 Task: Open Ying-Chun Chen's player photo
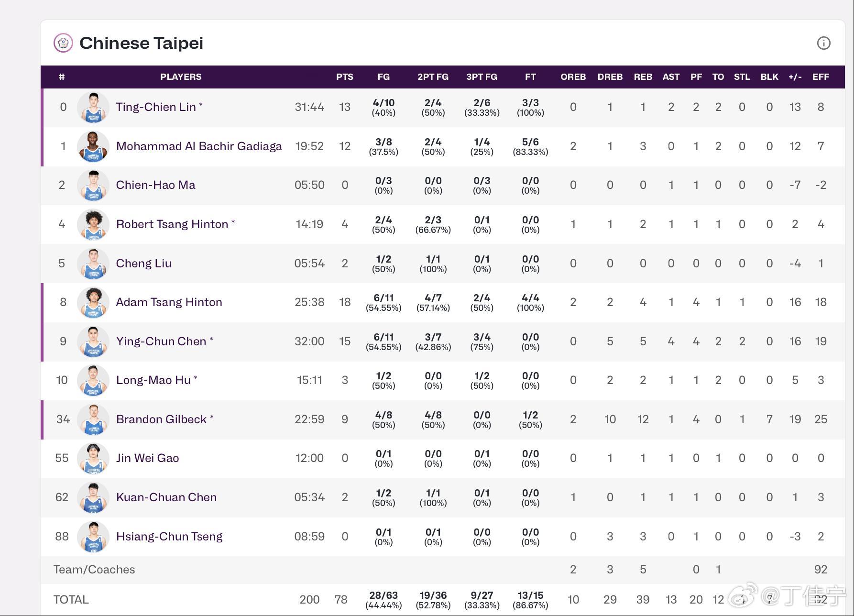(93, 341)
